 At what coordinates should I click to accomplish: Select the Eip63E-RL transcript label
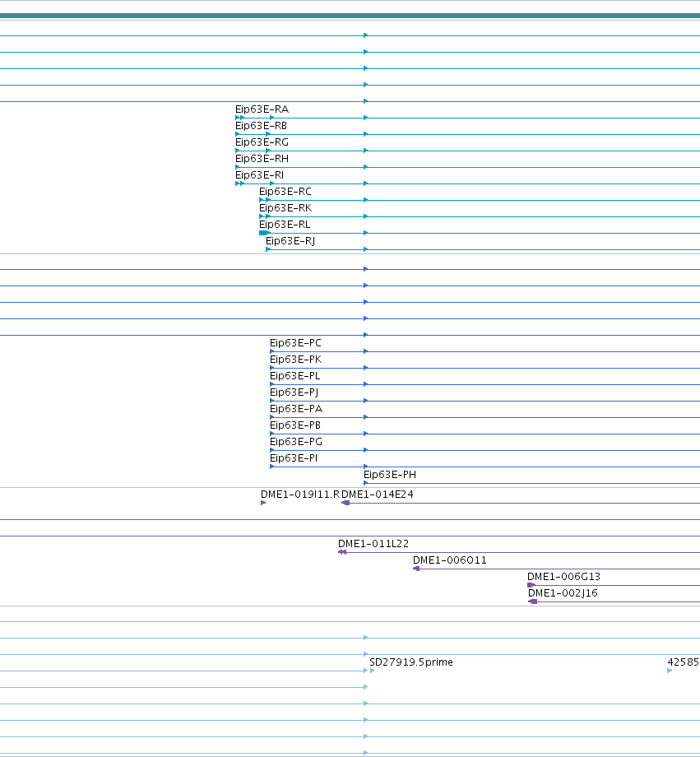coord(285,225)
